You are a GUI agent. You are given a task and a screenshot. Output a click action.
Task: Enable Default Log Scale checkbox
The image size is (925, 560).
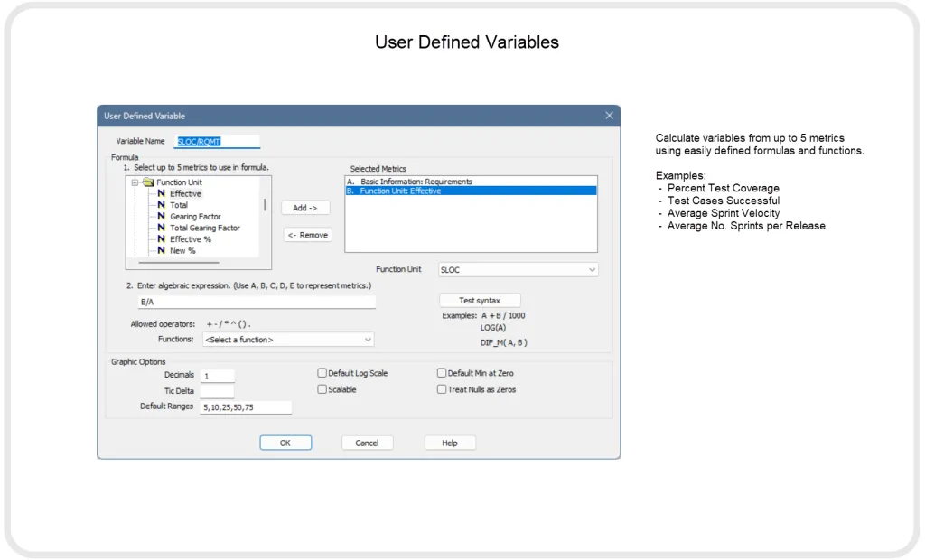point(322,373)
